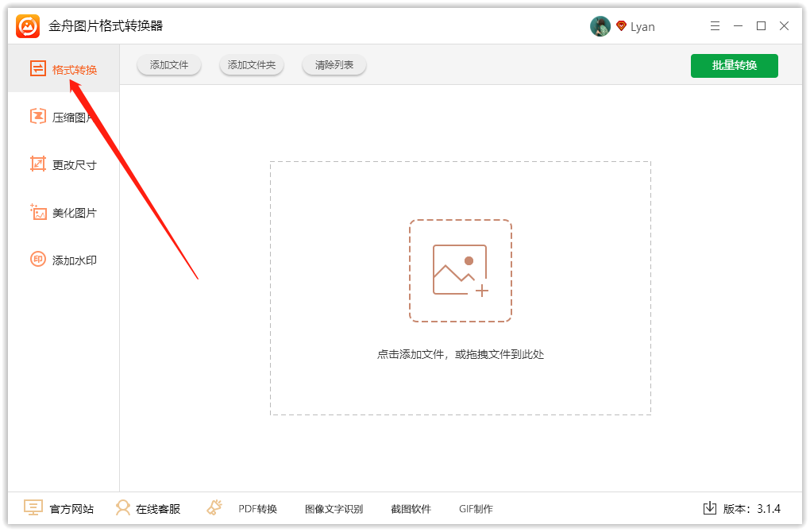Click the user avatar picture
Viewport: 810px width, 532px height.
click(600, 26)
